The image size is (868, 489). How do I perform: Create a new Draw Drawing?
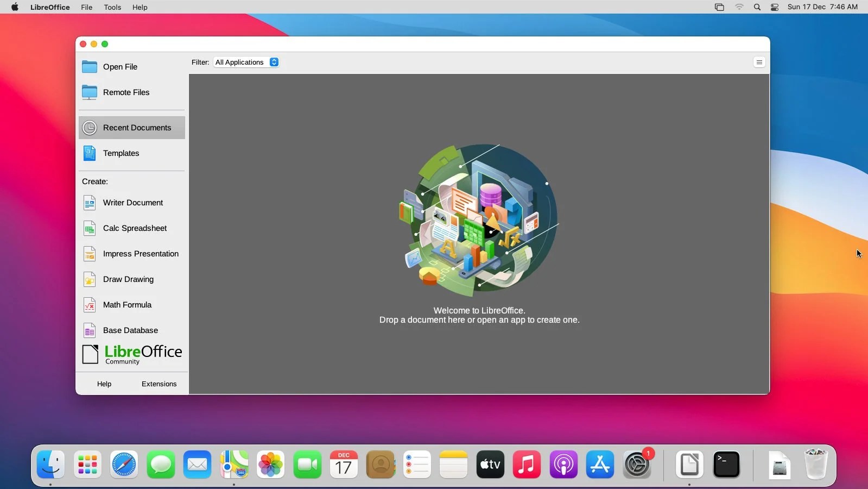132,279
